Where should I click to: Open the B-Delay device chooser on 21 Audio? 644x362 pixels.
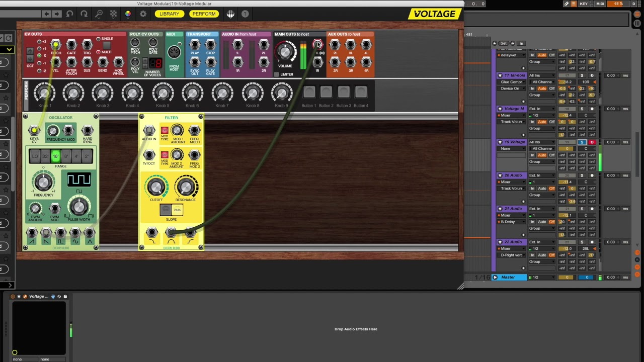coord(511,222)
